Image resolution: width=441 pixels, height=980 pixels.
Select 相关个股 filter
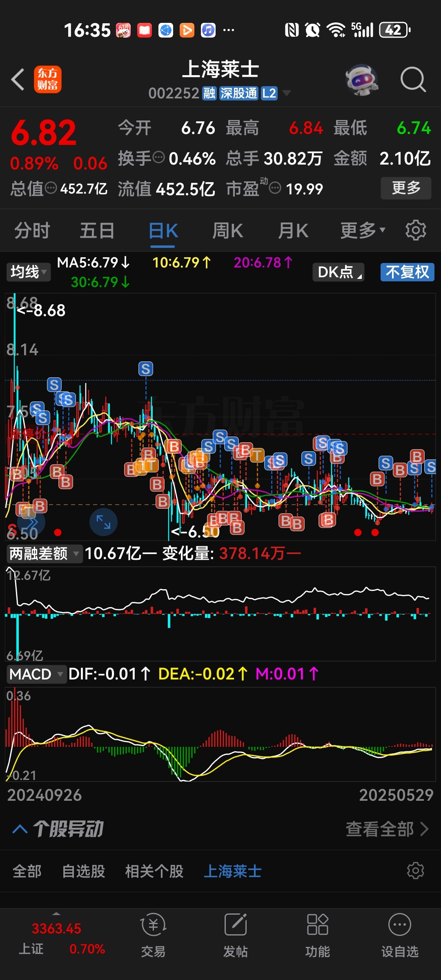[154, 871]
